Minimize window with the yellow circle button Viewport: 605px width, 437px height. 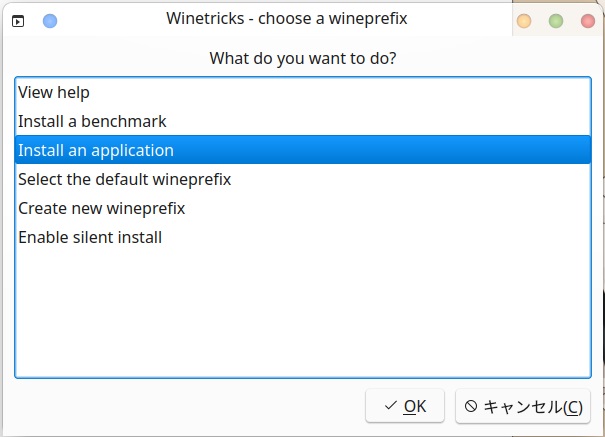click(x=523, y=20)
